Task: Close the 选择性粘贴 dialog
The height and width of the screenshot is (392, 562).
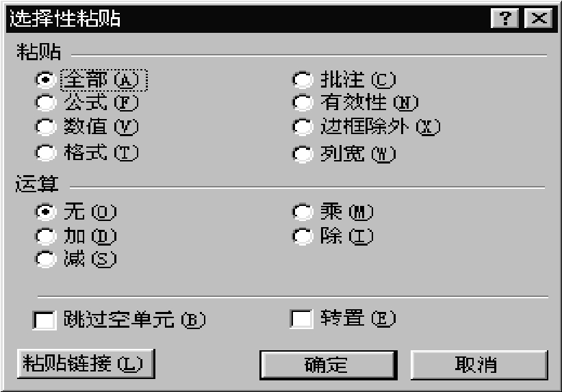Action: [x=539, y=18]
